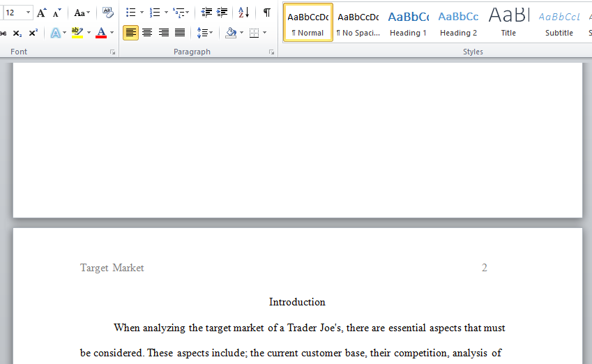Select the No Spacing style
The image size is (592, 364).
click(358, 23)
